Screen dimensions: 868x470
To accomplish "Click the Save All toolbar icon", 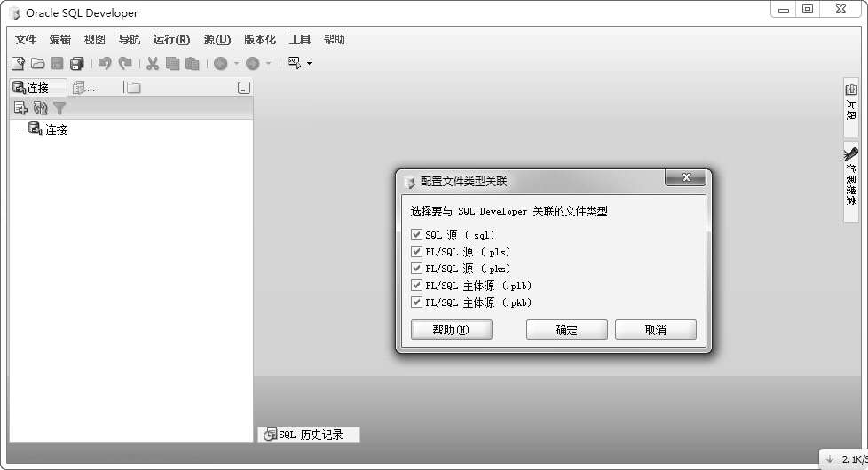I will (x=77, y=63).
